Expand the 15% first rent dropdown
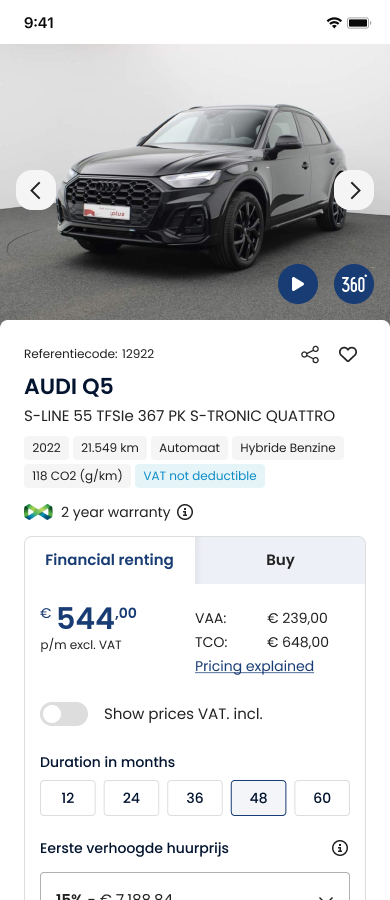 pyautogui.click(x=195, y=886)
